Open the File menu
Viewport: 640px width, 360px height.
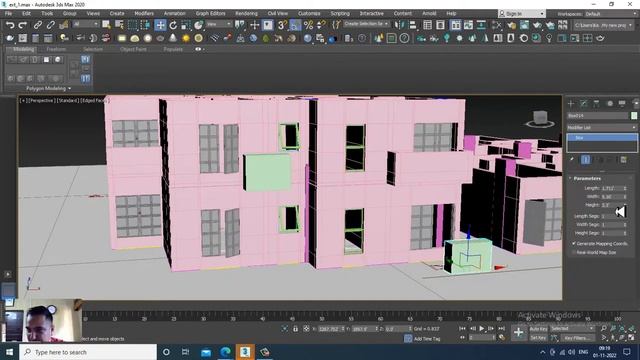click(x=8, y=13)
